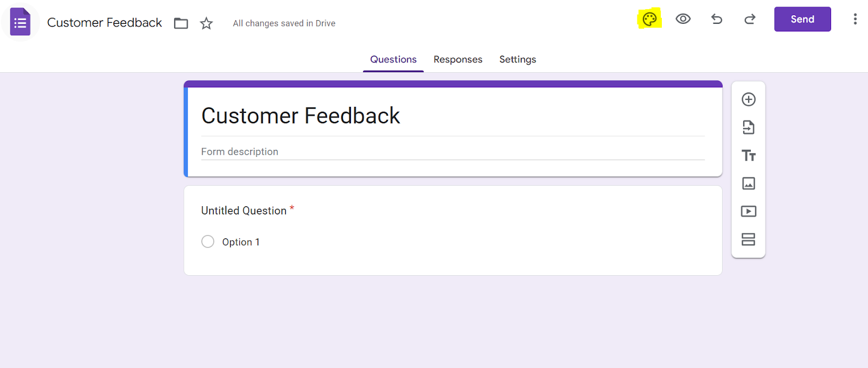868x368 pixels.
Task: Click the Send button
Action: [802, 19]
